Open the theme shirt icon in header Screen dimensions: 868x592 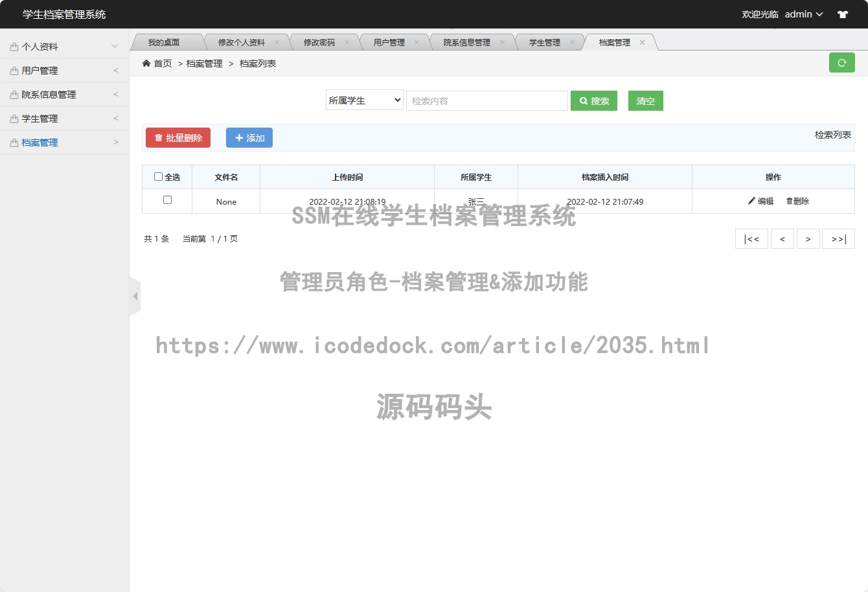tap(843, 14)
